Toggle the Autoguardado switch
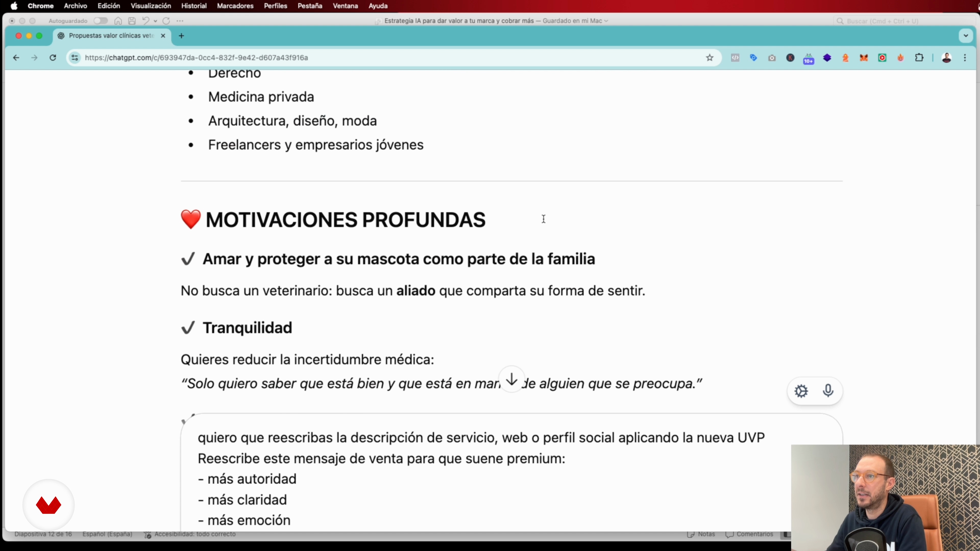This screenshot has width=980, height=551. pos(101,21)
